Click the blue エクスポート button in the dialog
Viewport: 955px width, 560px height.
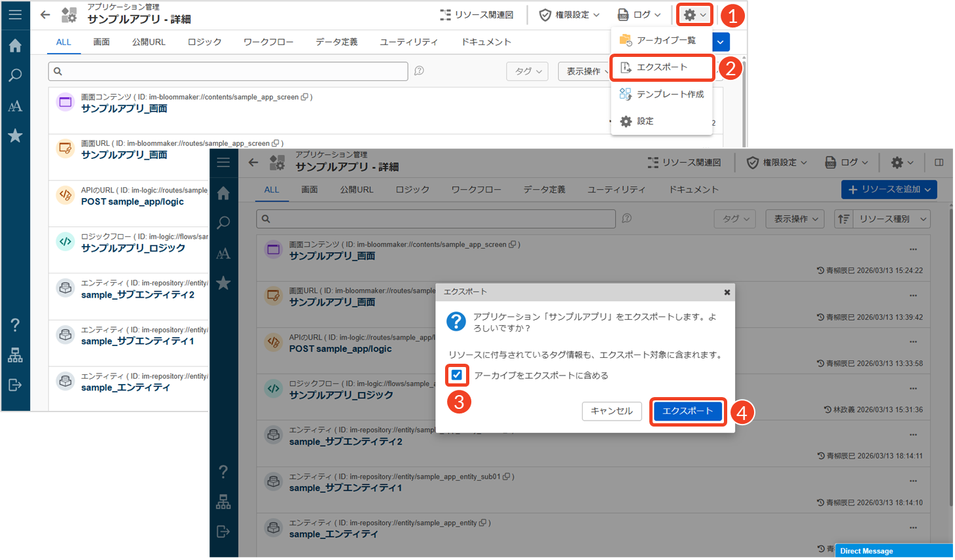point(687,411)
